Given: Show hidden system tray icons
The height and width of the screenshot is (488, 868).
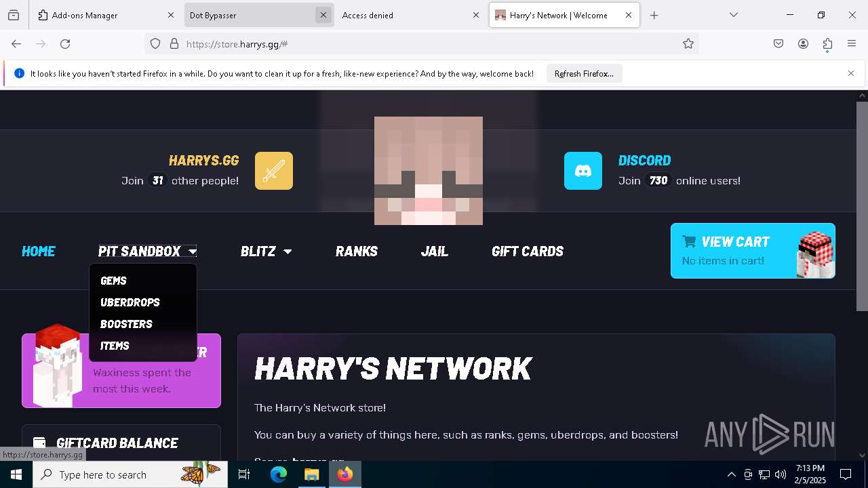Looking at the screenshot, I should 731,474.
